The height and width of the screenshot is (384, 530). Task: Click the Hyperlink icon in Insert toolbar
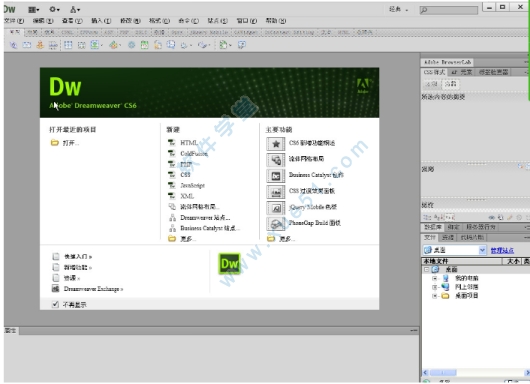click(x=13, y=45)
